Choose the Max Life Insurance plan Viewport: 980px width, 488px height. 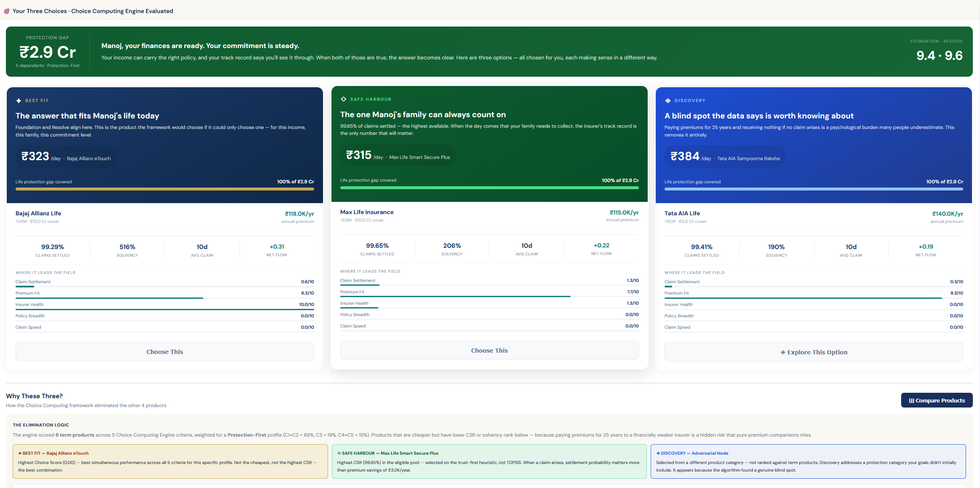pyautogui.click(x=489, y=351)
